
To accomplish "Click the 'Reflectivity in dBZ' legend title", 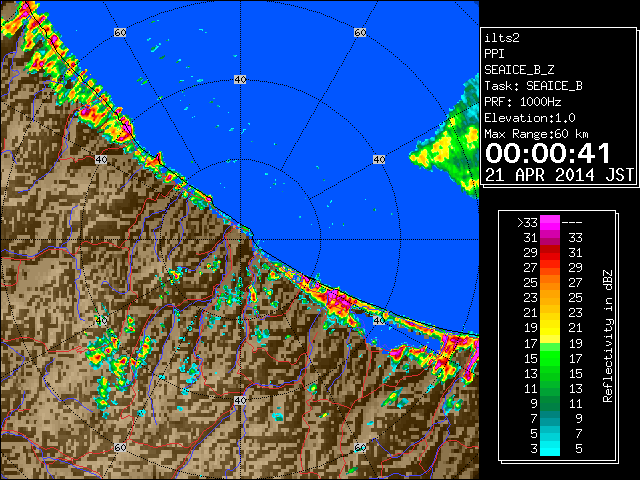I will click(607, 336).
